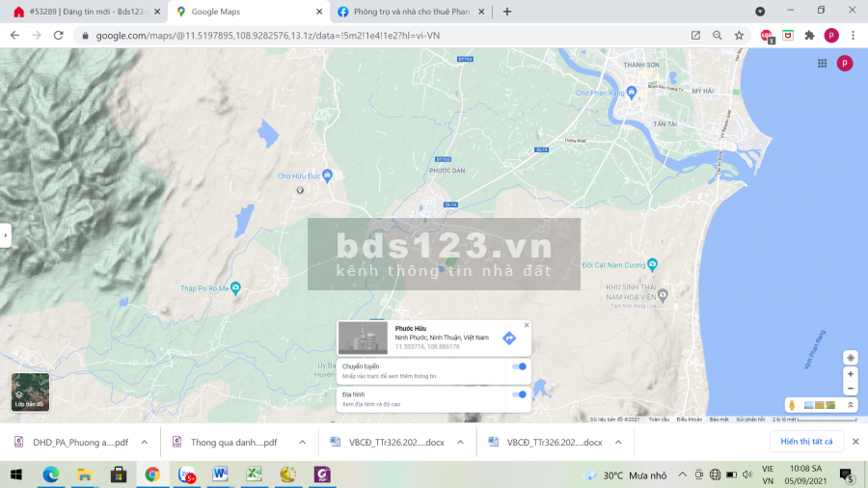Bookmark this page with the star

(739, 36)
